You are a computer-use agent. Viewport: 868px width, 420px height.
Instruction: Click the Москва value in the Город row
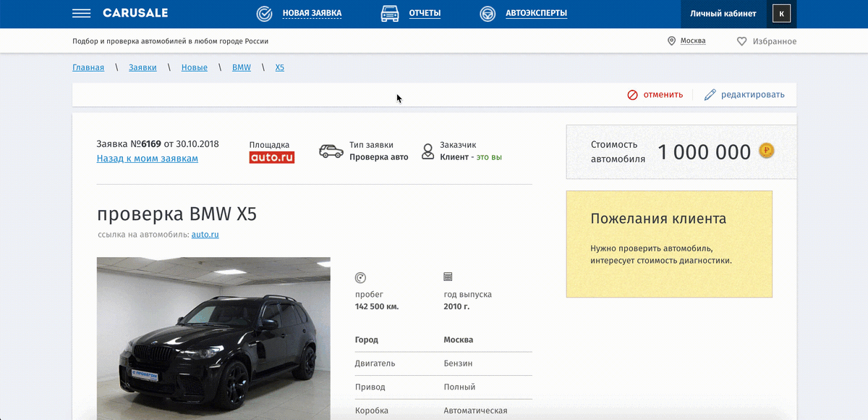coord(459,340)
